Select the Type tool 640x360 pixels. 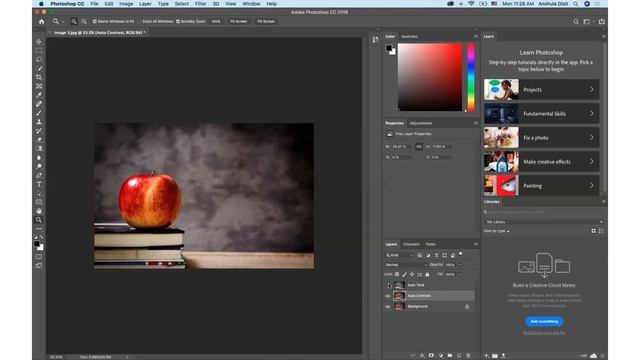click(39, 184)
